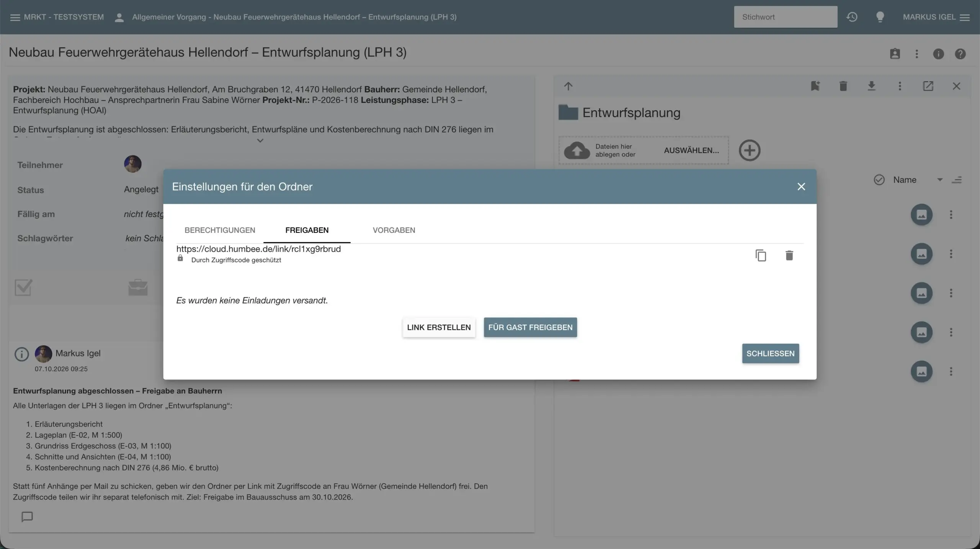Switch to the Berechtigungen tab
The image size is (980, 549).
(x=220, y=230)
